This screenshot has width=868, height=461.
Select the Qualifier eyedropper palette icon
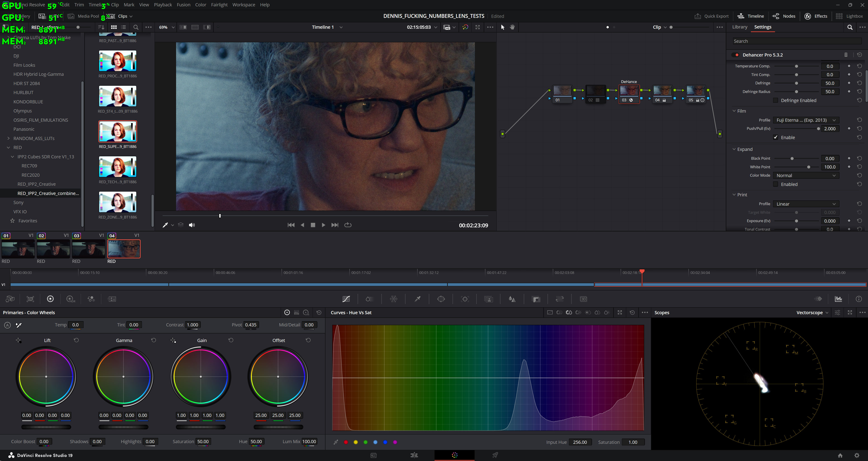pos(417,299)
